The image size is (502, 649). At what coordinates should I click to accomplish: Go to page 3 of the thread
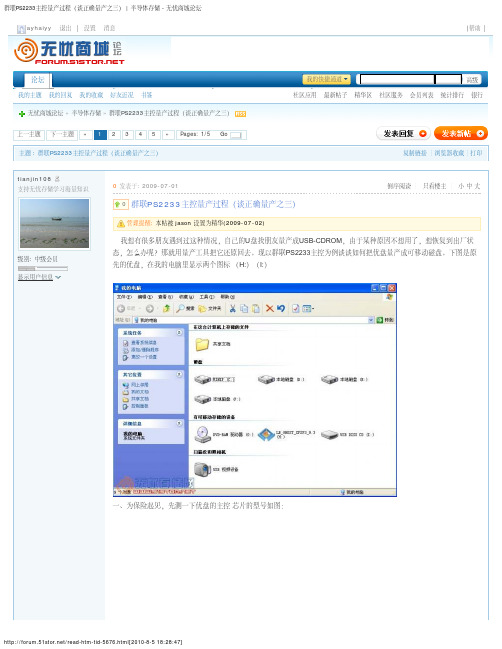click(x=127, y=134)
